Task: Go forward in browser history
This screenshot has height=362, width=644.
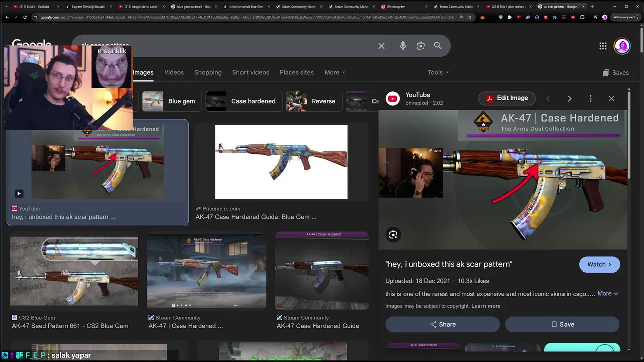Action: (16, 17)
